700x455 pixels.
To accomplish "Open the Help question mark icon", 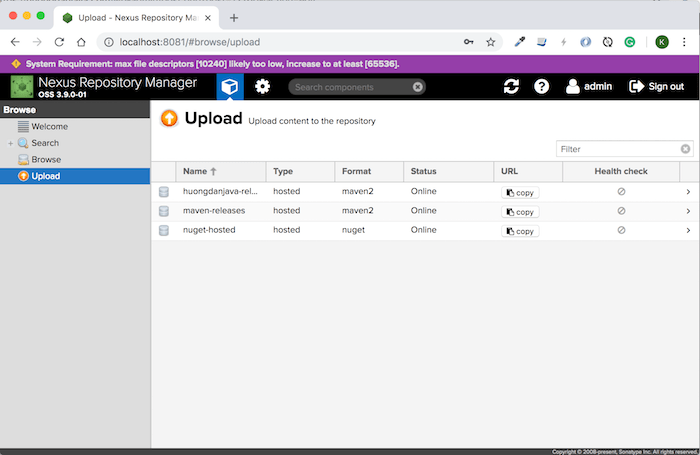I will (x=541, y=86).
